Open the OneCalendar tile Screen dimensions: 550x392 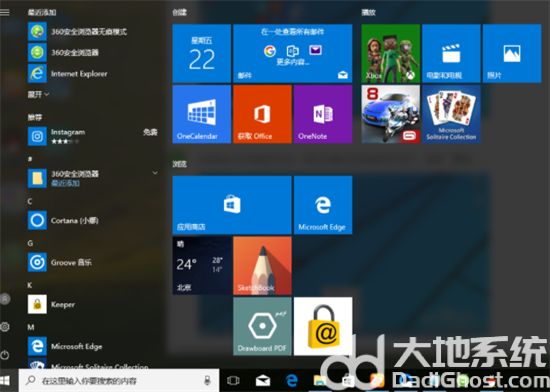(x=202, y=114)
